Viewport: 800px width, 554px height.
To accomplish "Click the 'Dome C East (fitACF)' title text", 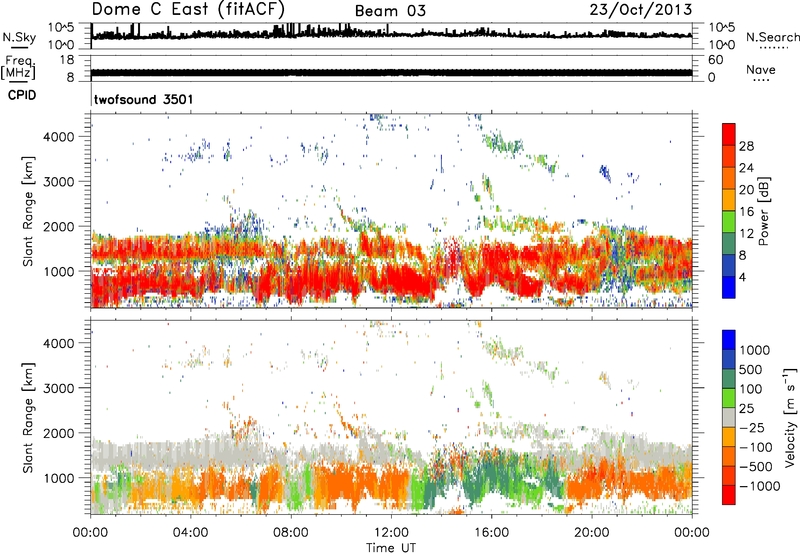I will click(x=188, y=9).
